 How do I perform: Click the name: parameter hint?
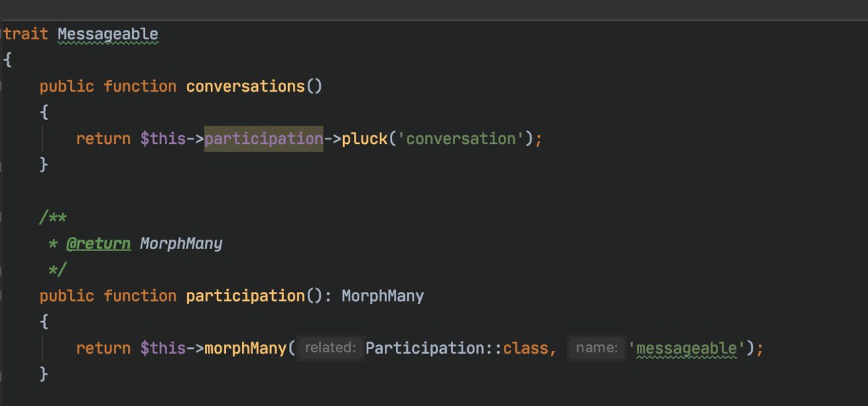[597, 348]
